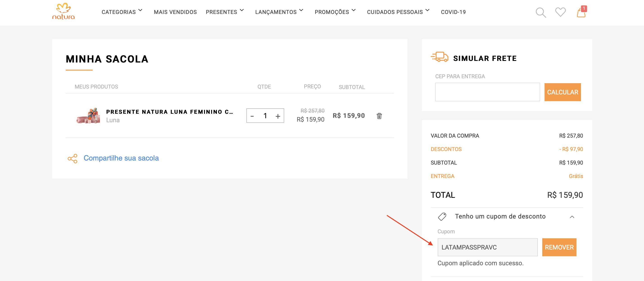Decrease quantity with minus button
This screenshot has width=644, height=281.
click(x=252, y=116)
